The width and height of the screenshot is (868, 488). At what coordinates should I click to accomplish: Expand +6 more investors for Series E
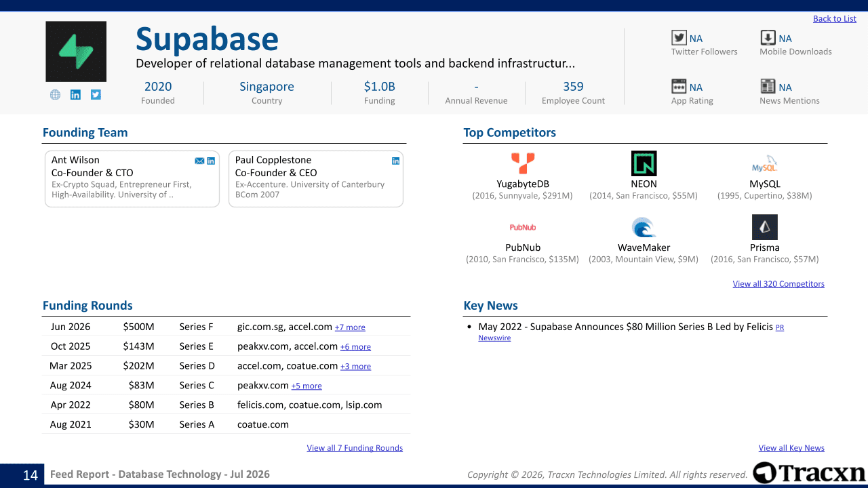click(355, 347)
